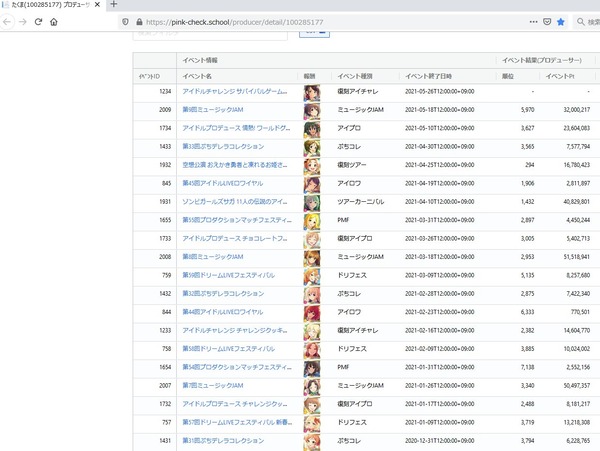The width and height of the screenshot is (600, 451).
Task: Open 第54回プロダクションマッチフェスティ link
Action: [x=237, y=367]
